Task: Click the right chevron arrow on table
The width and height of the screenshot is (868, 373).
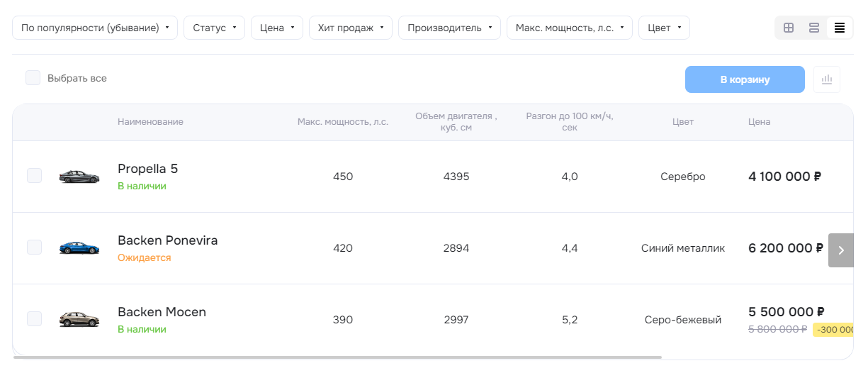Action: pos(841,250)
